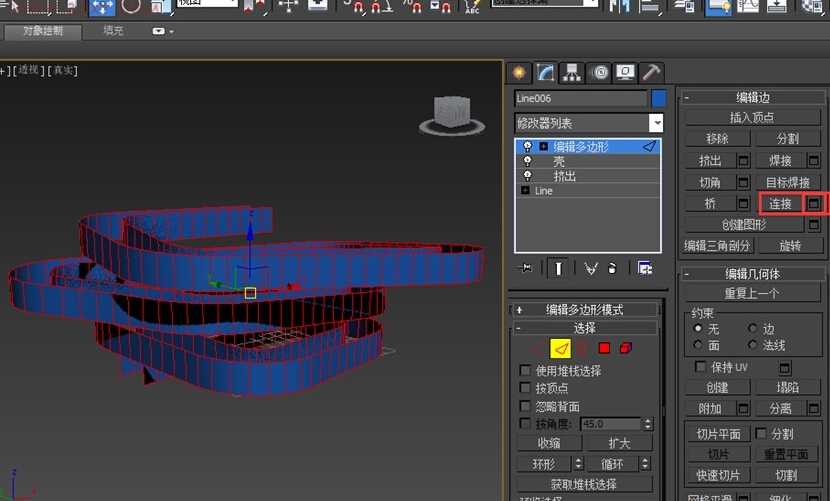Open settings box next to 附加

(744, 408)
